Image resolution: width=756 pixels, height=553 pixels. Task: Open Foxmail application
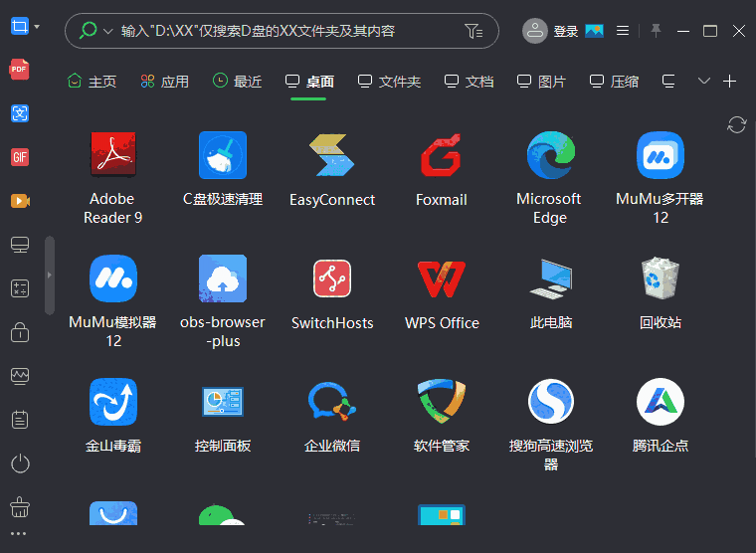click(x=441, y=169)
